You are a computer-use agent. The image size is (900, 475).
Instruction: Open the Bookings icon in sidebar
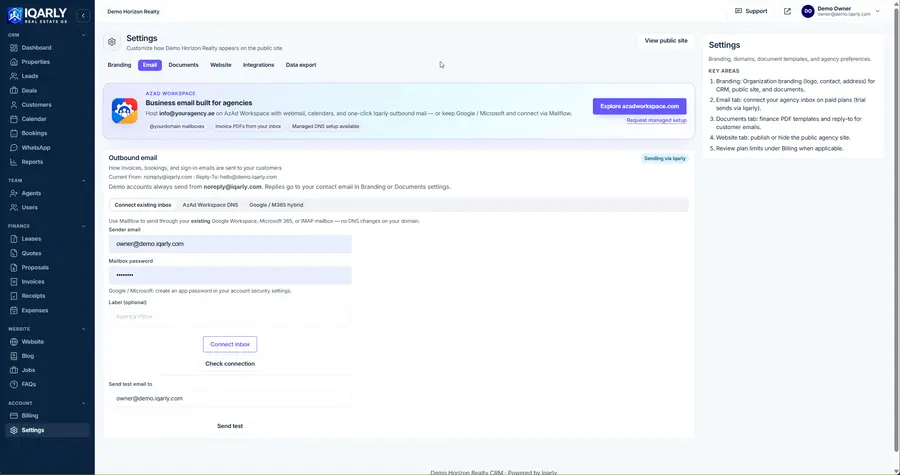pos(14,133)
